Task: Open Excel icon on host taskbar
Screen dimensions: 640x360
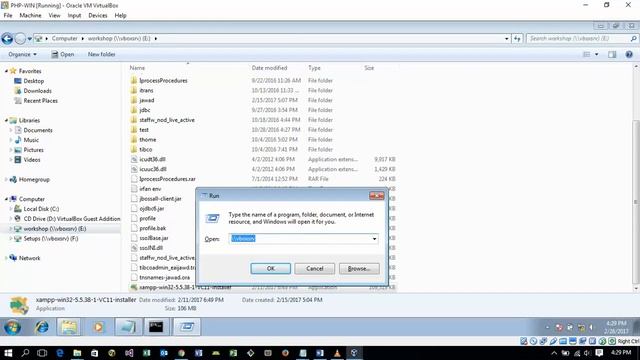Action: [x=147, y=353]
